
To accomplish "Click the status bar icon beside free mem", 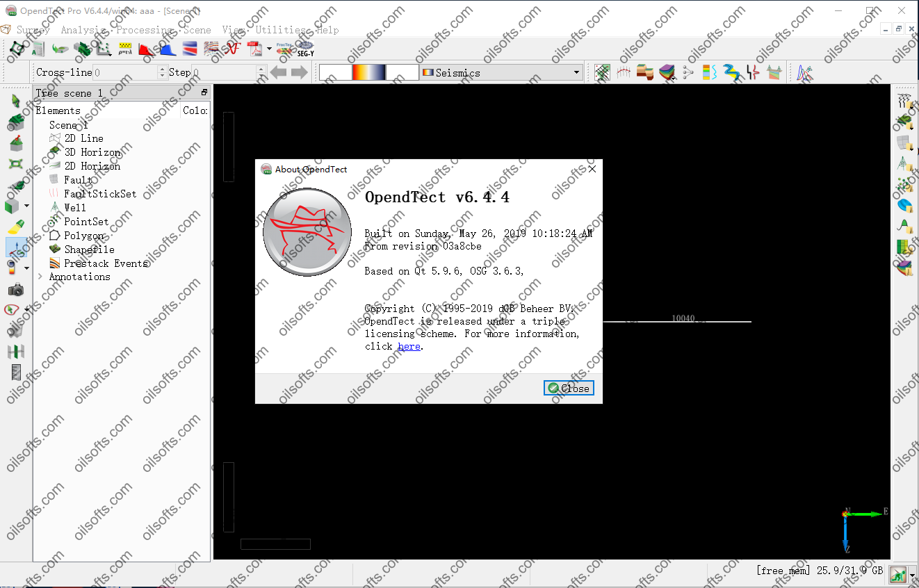I will [x=898, y=573].
